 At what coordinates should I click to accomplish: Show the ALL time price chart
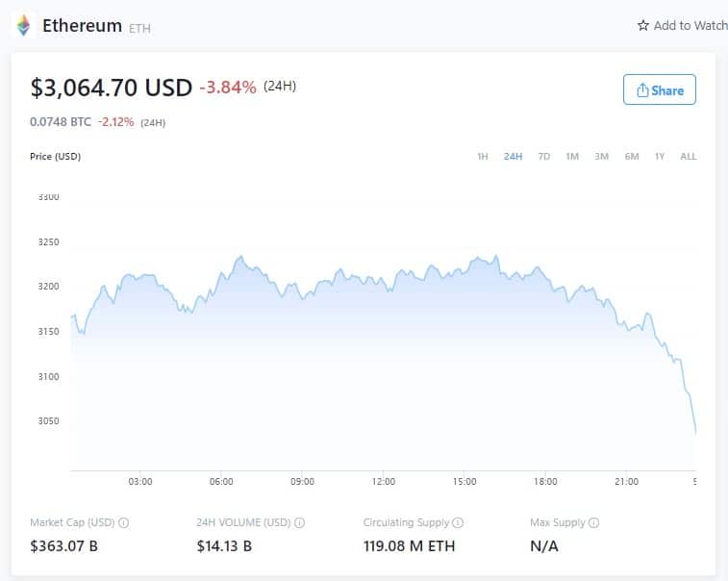pyautogui.click(x=688, y=157)
